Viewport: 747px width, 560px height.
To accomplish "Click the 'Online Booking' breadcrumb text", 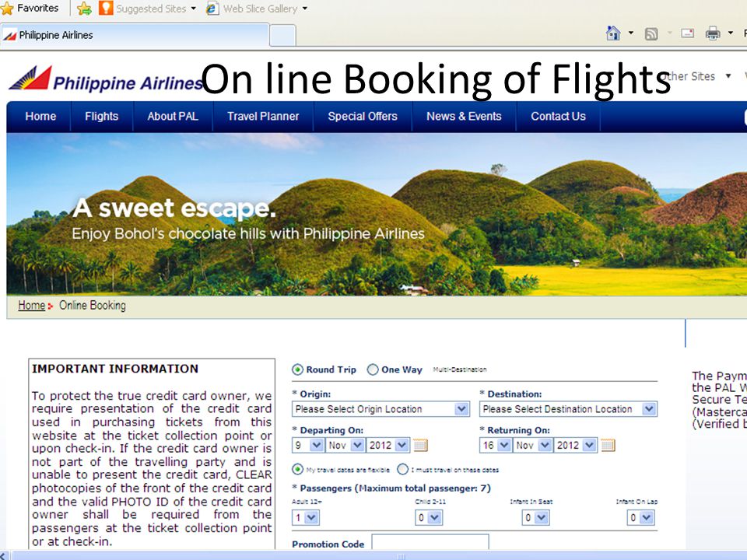I will (93, 305).
